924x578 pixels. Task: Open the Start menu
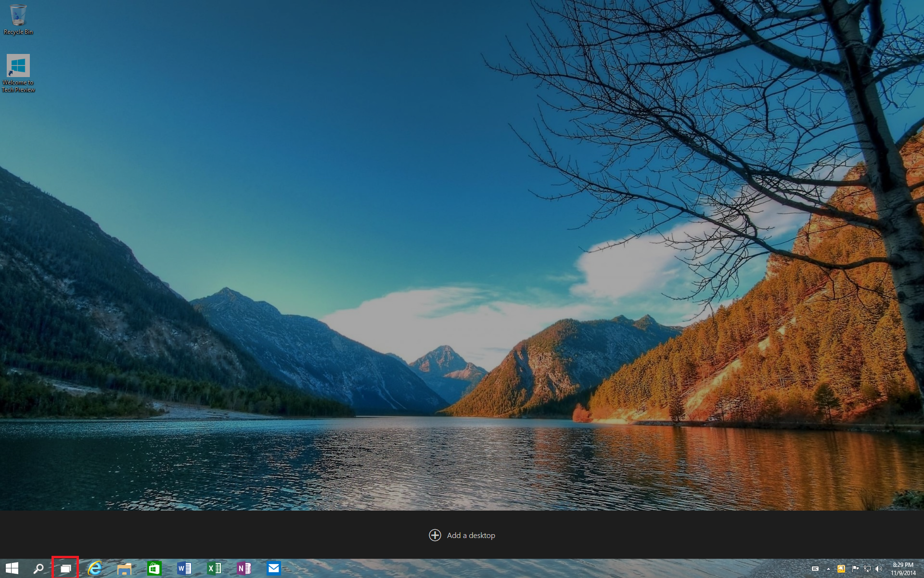point(12,568)
